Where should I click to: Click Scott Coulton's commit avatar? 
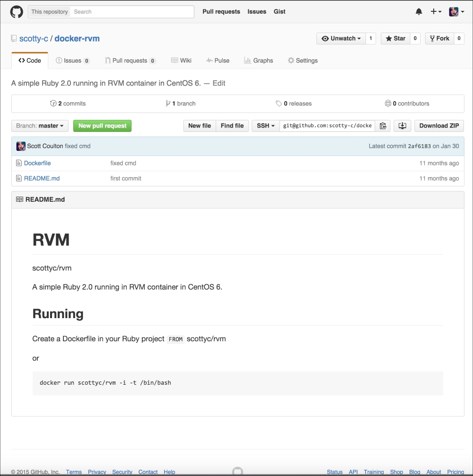pyautogui.click(x=21, y=146)
